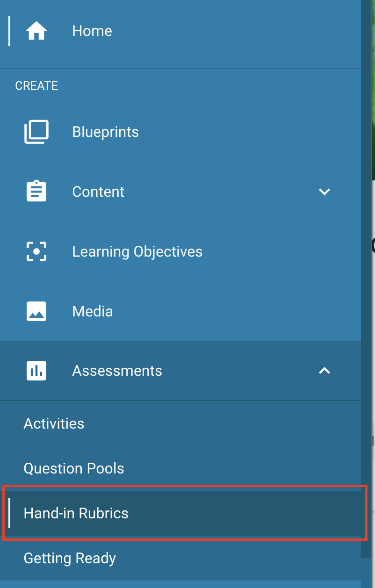The width and height of the screenshot is (375, 588).
Task: Expand the Content section chevron
Action: coord(324,192)
